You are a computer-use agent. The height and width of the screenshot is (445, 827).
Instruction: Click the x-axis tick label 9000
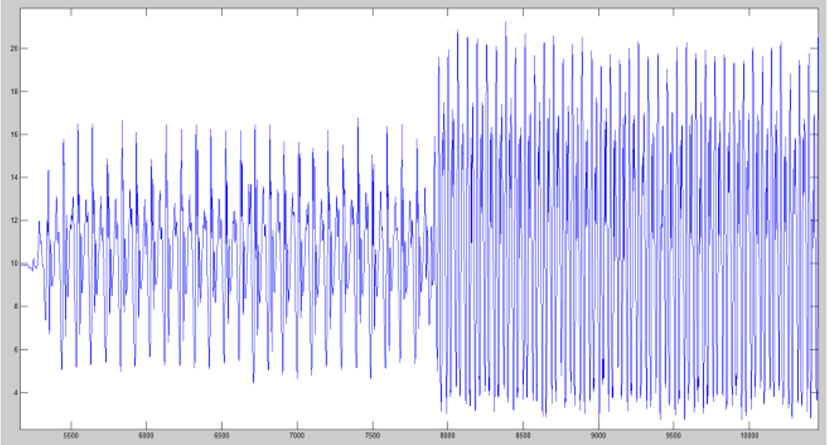(598, 436)
